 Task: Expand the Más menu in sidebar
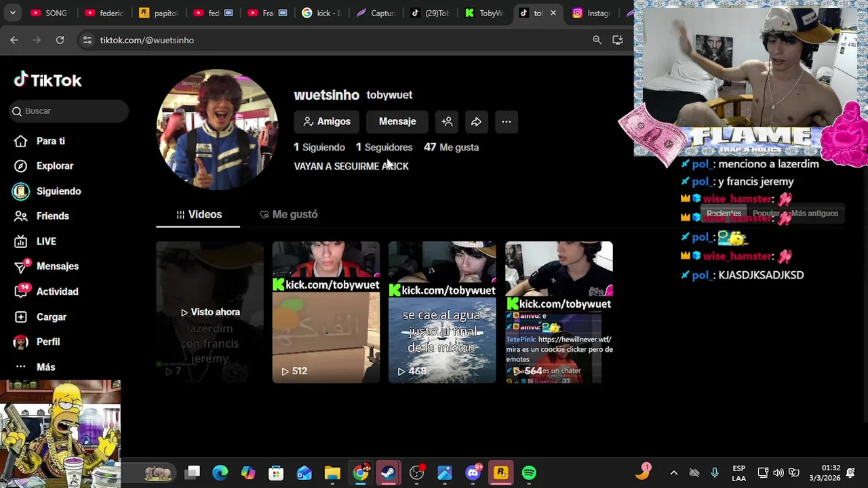point(35,367)
